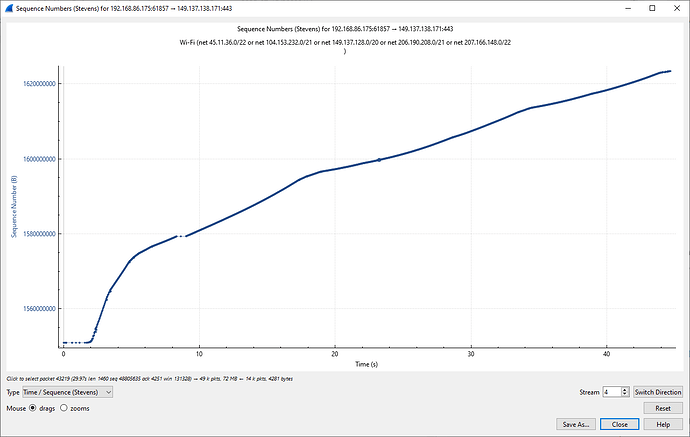Click the Wireshark shark fin icon in title bar
Screen dimensions: 690x437
(8, 7)
